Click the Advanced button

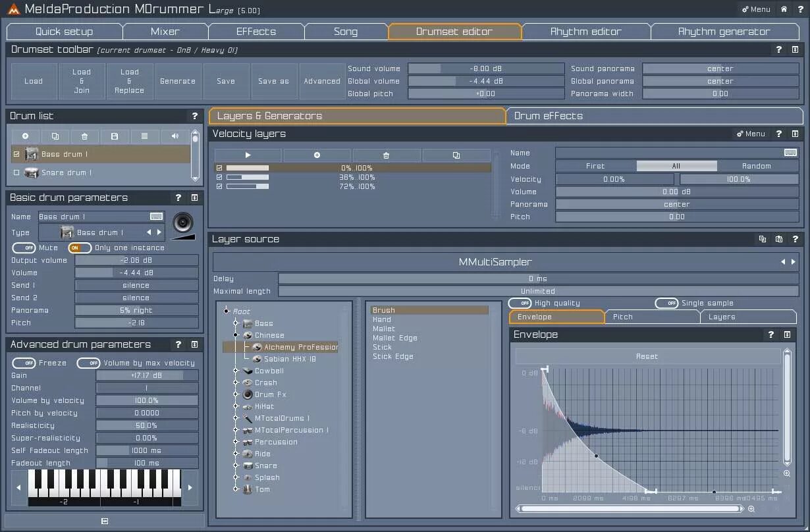[322, 81]
